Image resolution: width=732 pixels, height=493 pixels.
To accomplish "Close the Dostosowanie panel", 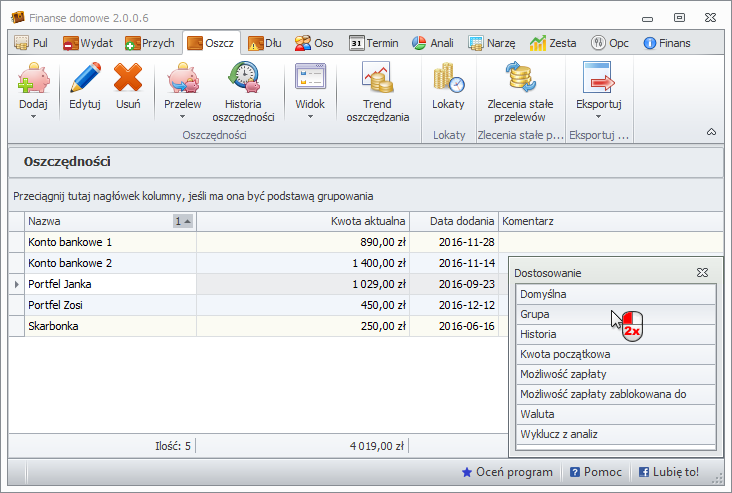I will coord(702,272).
